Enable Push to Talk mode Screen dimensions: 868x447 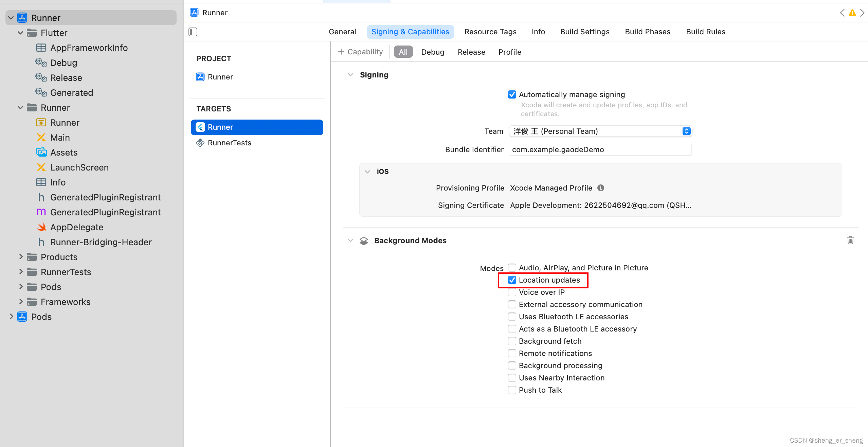512,390
